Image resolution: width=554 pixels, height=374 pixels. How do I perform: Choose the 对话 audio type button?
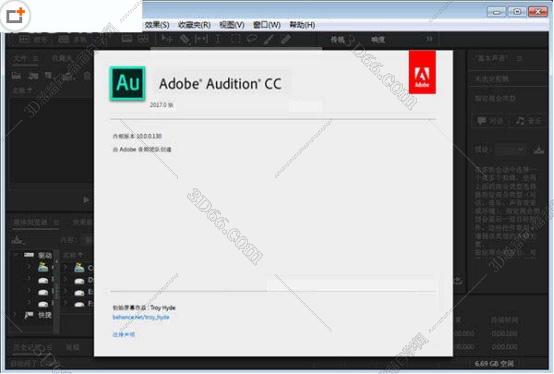coord(490,121)
